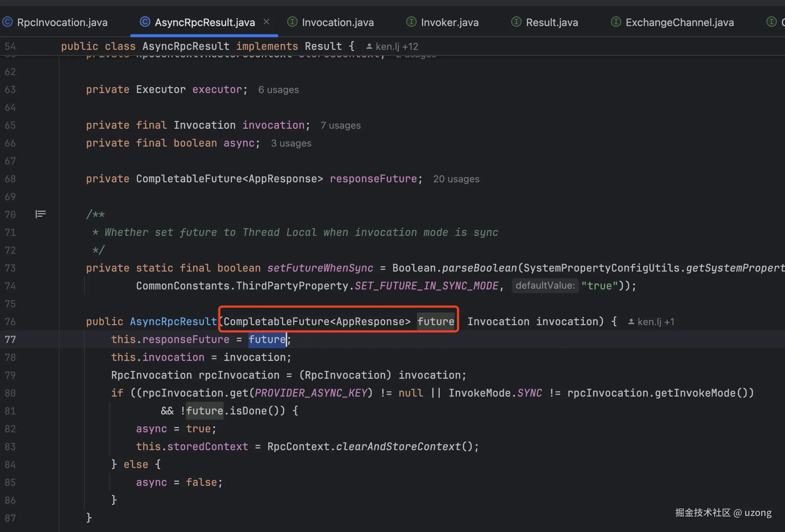
Task: Click the 7 usages hint for invocation
Action: coord(340,125)
